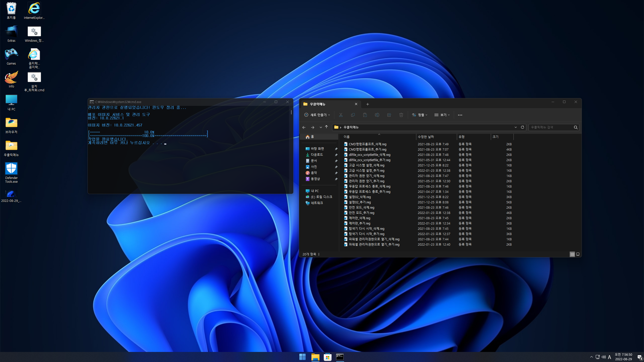Switch to large thumbnails view button
Screen dimensions: 644x362
click(x=578, y=254)
